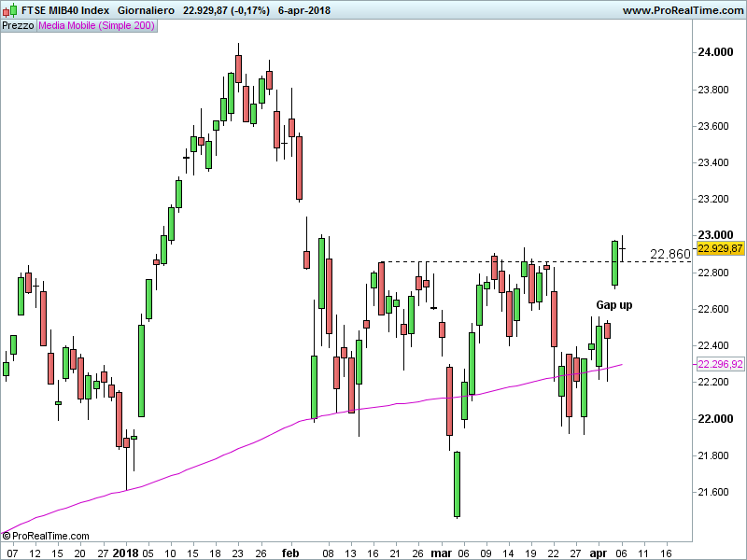Click the 6-apr-2018 date in header
The height and width of the screenshot is (560, 747).
click(304, 10)
